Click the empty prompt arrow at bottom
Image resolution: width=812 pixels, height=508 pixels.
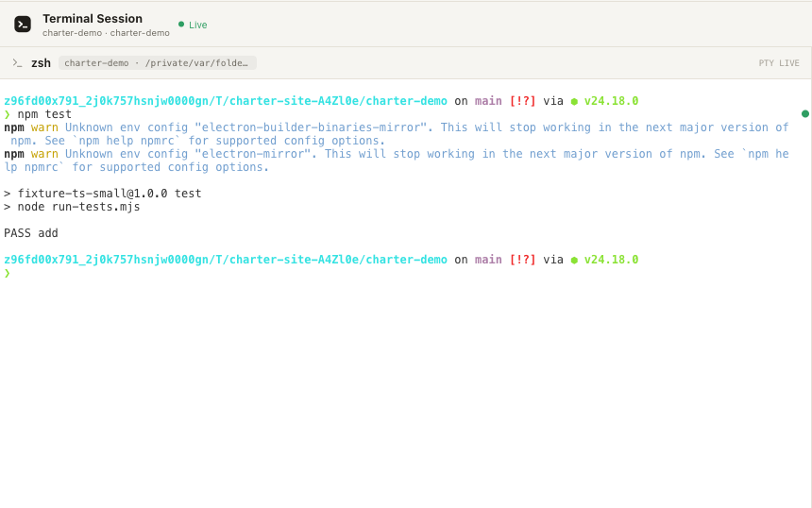pyautogui.click(x=8, y=273)
